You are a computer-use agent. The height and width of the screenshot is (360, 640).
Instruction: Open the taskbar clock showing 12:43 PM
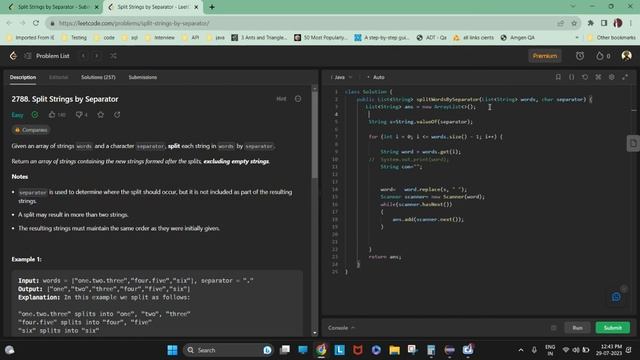point(609,350)
